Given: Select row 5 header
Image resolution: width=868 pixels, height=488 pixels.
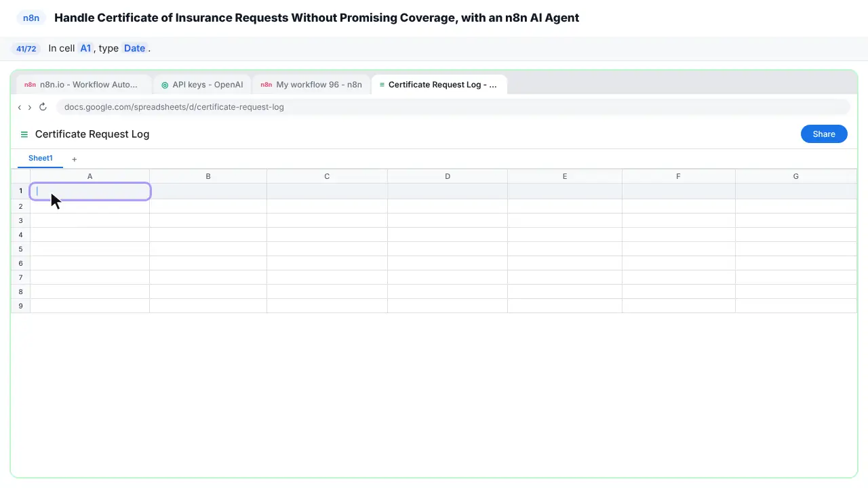Looking at the screenshot, I should [21, 249].
